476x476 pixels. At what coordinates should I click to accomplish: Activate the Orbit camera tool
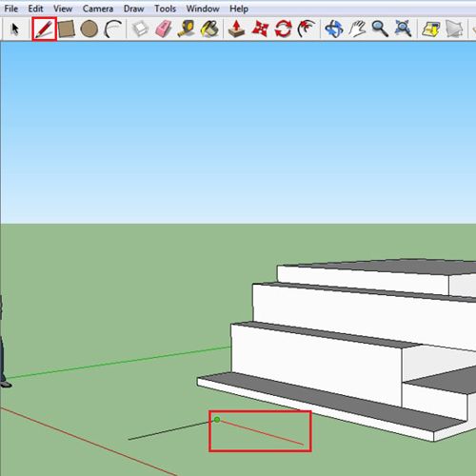click(x=334, y=29)
